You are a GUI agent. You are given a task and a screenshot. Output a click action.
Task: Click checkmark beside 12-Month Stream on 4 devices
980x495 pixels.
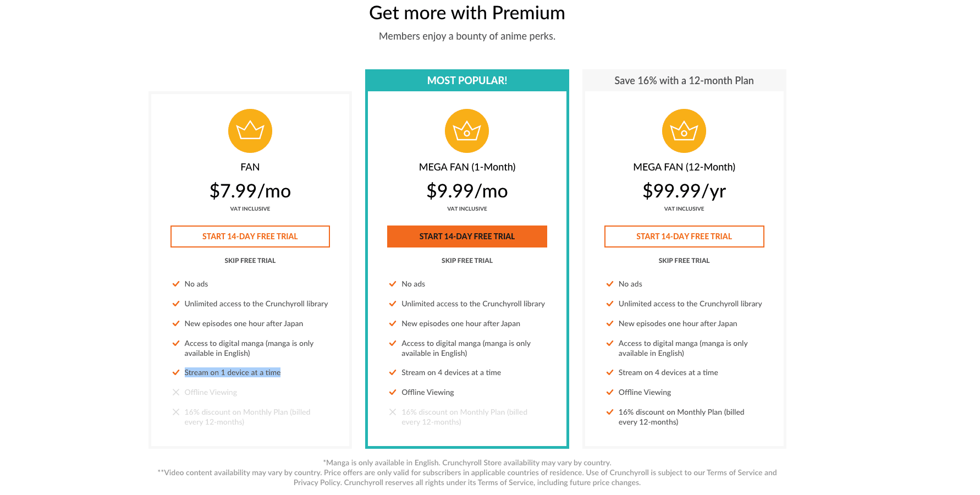tap(610, 372)
